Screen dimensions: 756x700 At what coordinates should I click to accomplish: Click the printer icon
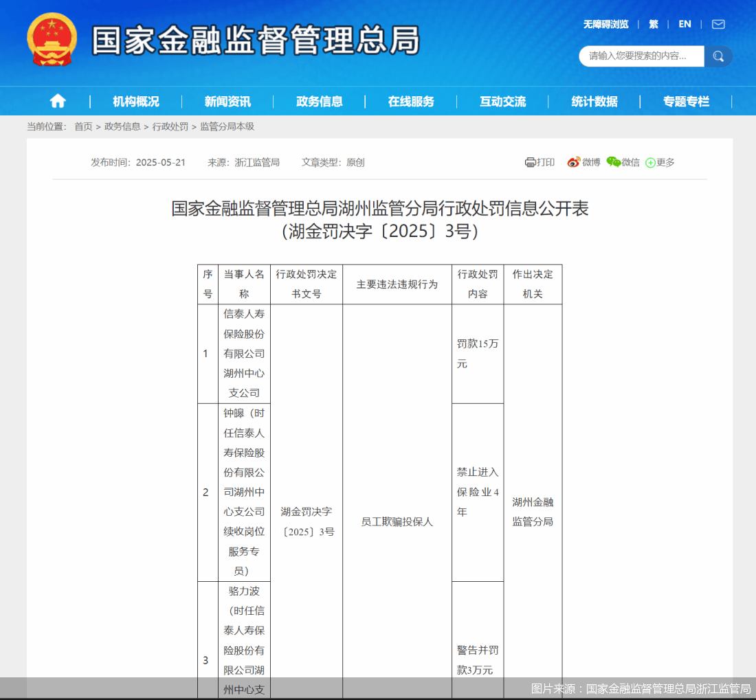point(530,162)
